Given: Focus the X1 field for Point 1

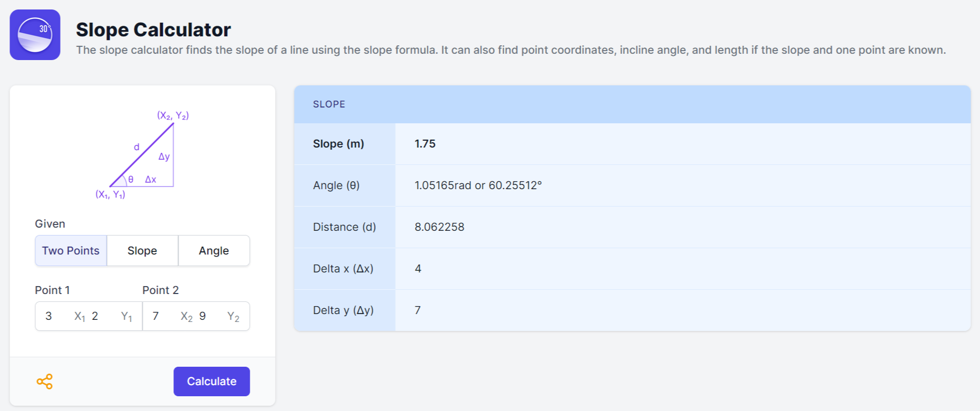Looking at the screenshot, I should [x=57, y=316].
